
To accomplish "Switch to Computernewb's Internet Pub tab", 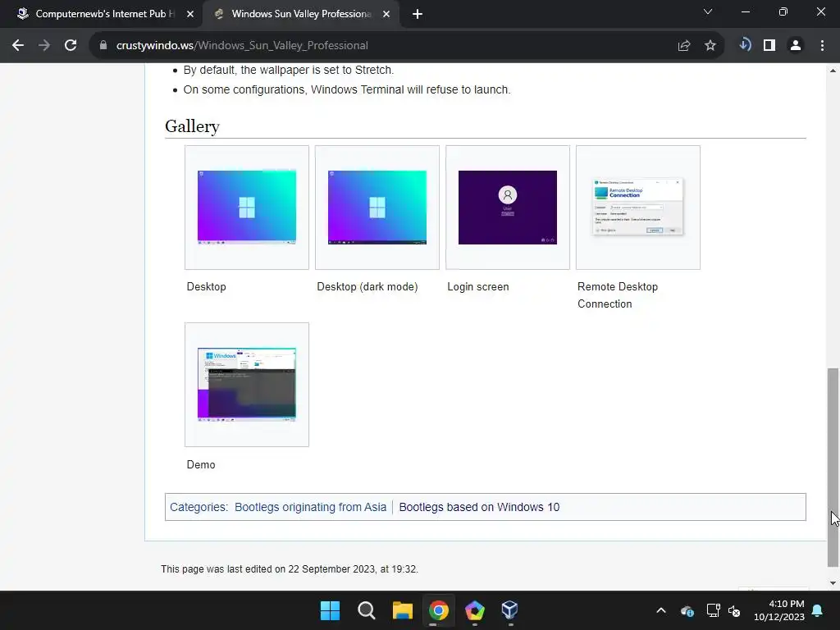I will click(x=102, y=14).
